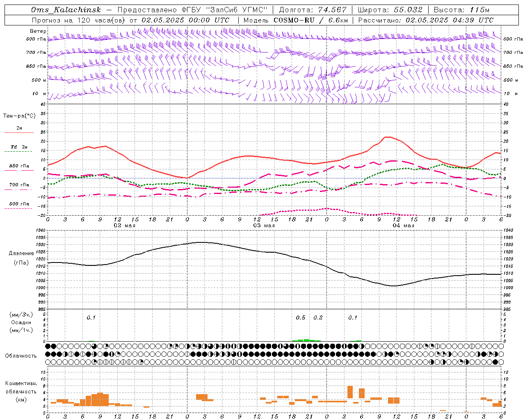
Task: Click the green precipitation bar near 03 мая 21h
Action: click(306, 340)
